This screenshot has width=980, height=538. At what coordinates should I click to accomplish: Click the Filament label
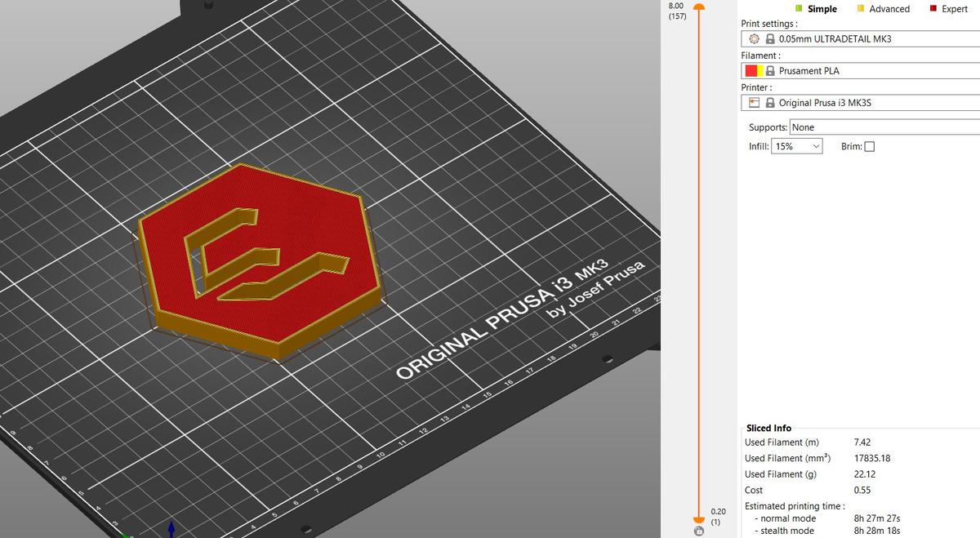click(x=760, y=56)
